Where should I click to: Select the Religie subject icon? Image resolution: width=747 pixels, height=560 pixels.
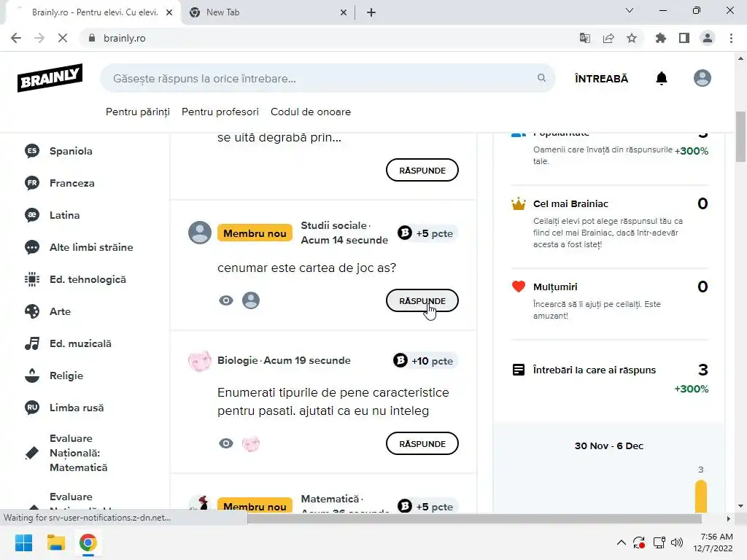32,376
